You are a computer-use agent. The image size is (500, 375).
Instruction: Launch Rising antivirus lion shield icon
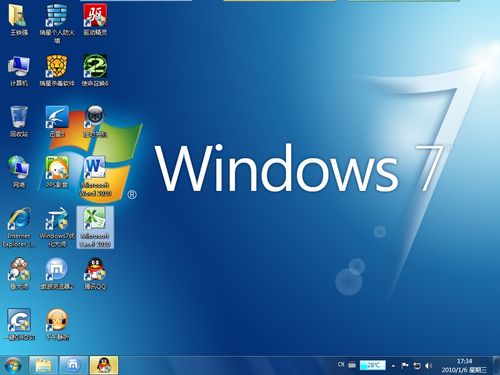click(57, 71)
